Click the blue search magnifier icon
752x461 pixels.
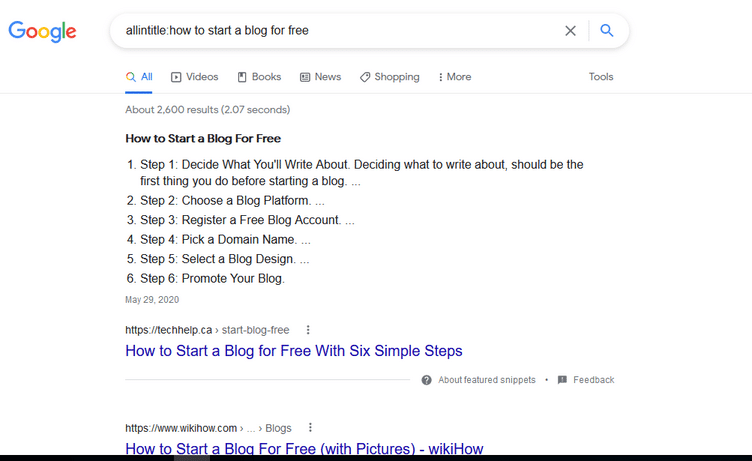(x=607, y=30)
